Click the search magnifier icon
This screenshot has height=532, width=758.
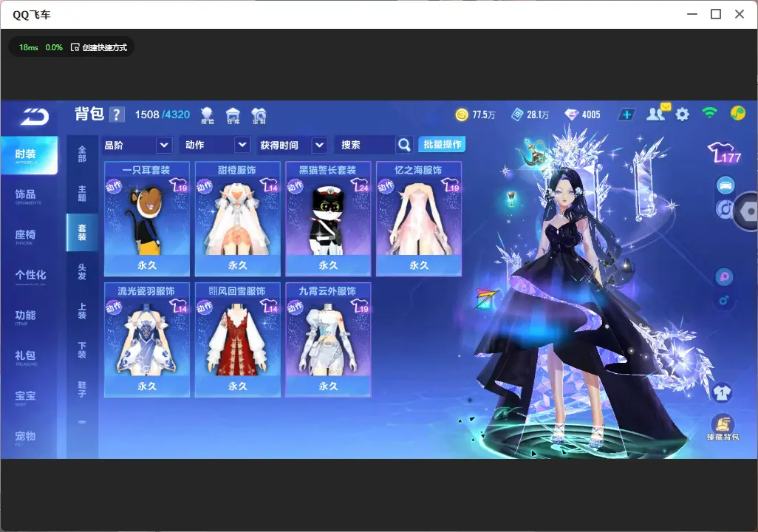click(404, 145)
